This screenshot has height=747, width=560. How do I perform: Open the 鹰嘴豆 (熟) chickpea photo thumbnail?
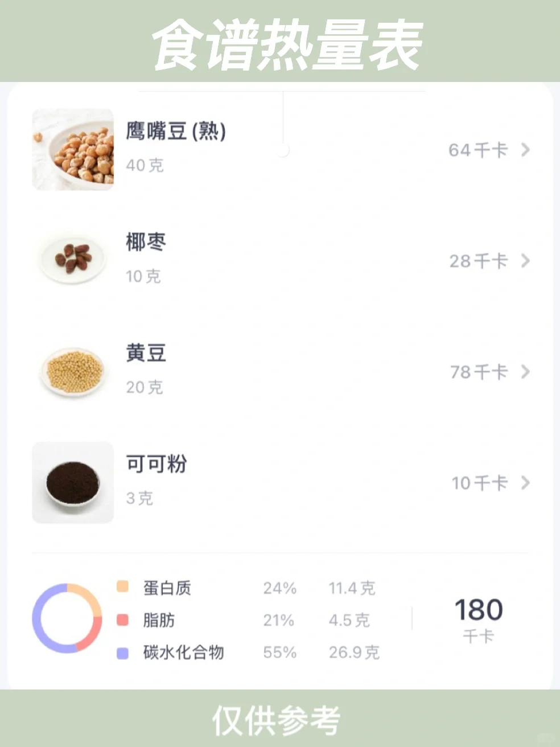[73, 149]
